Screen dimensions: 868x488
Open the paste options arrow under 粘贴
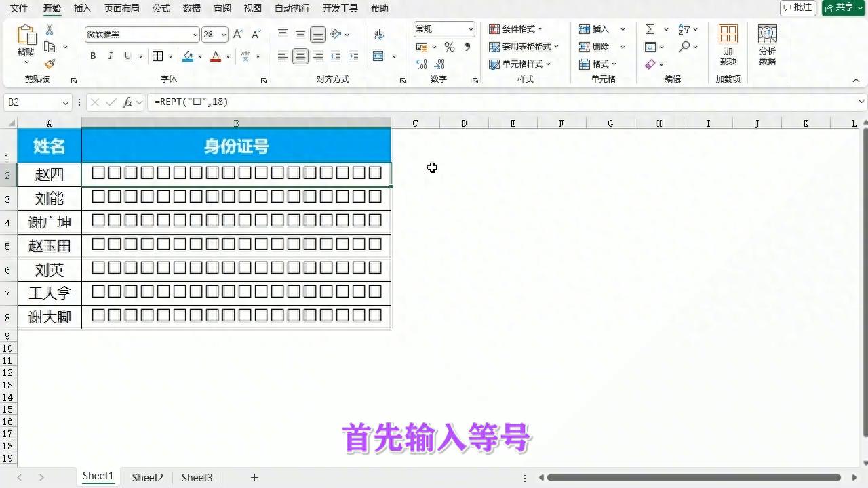pos(26,62)
